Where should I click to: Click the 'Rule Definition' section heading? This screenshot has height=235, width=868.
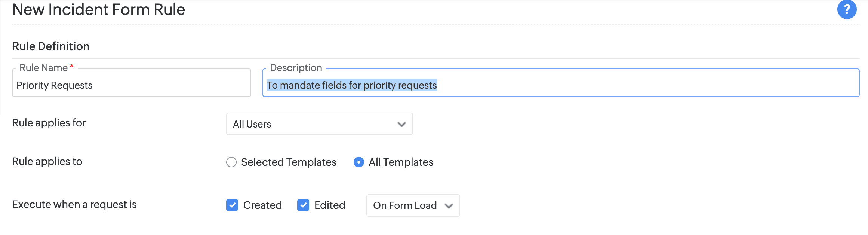coord(51,46)
